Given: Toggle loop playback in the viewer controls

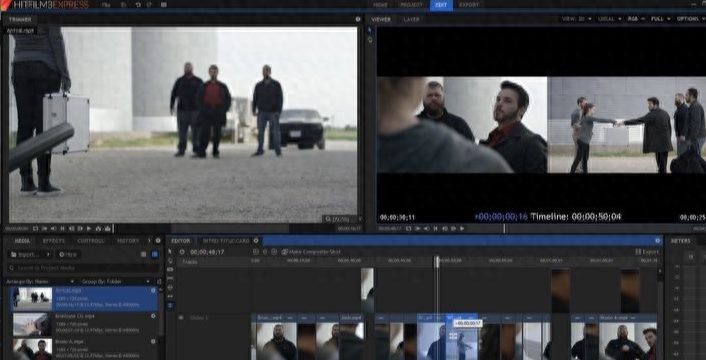Looking at the screenshot, I should (x=408, y=229).
